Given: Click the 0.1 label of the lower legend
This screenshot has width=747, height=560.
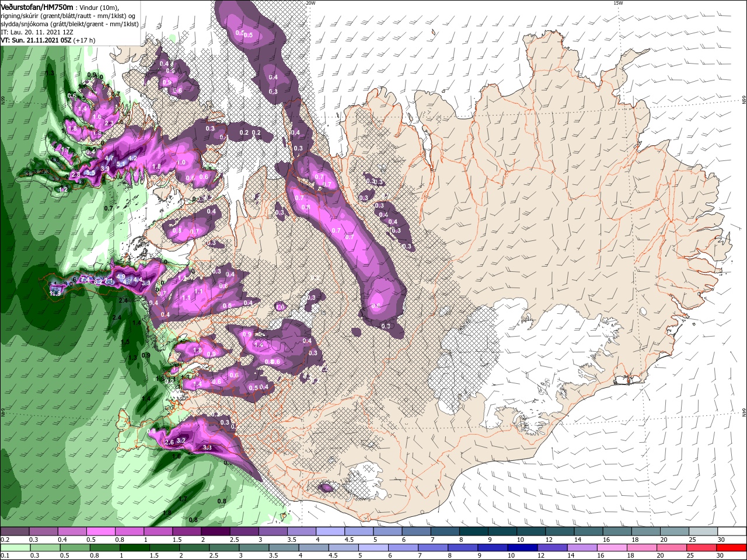Looking at the screenshot, I should click(x=5, y=556).
